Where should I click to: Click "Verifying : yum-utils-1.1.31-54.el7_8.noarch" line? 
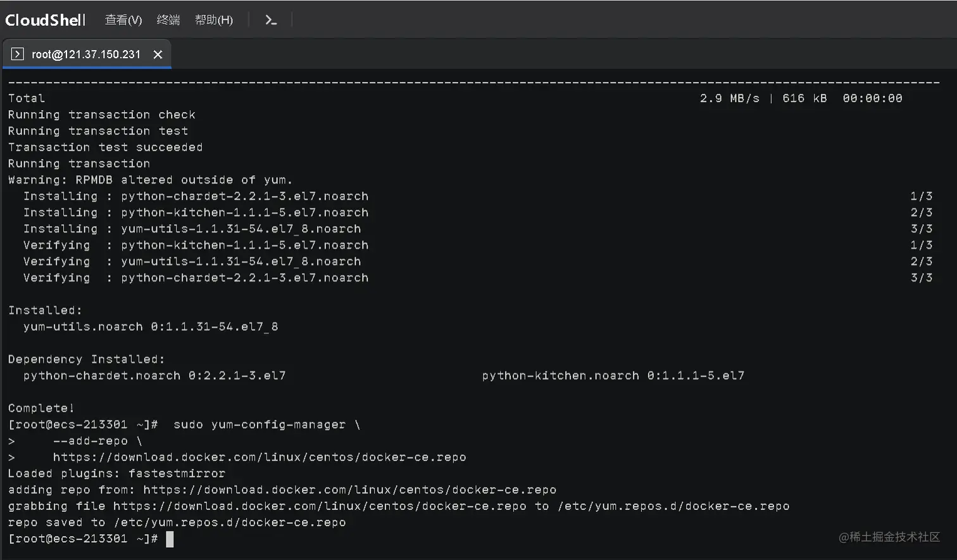[192, 261]
